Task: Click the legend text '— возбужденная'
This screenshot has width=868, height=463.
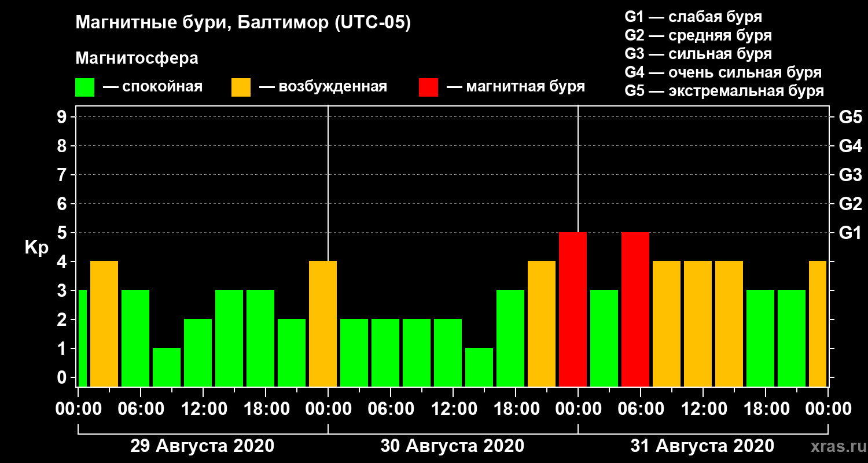Action: pos(323,87)
